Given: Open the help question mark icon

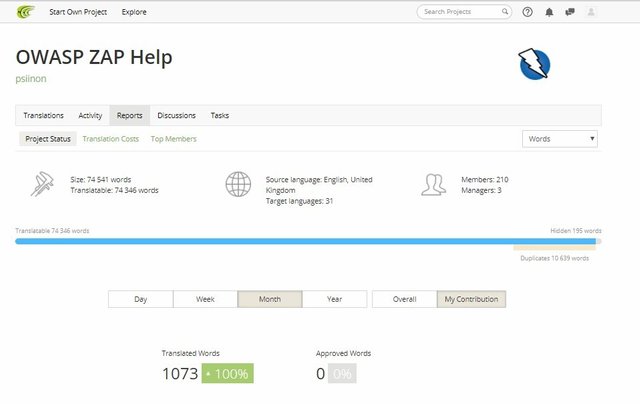Looking at the screenshot, I should 528,12.
